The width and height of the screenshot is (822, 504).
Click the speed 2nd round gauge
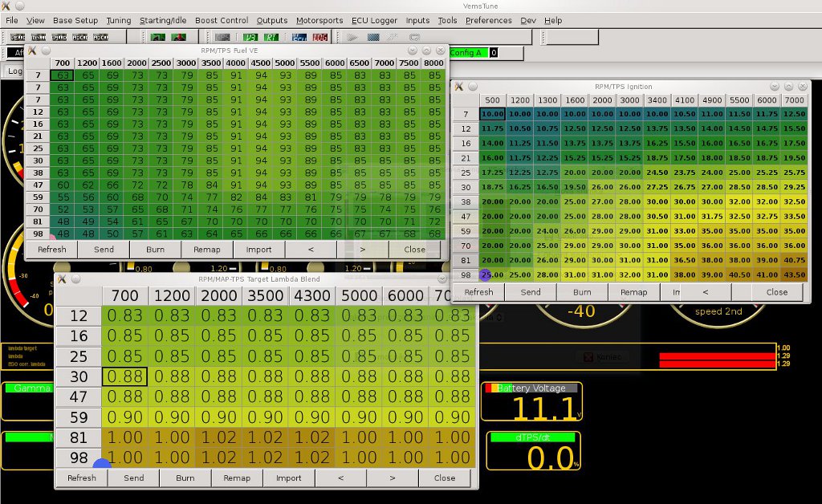coord(718,315)
